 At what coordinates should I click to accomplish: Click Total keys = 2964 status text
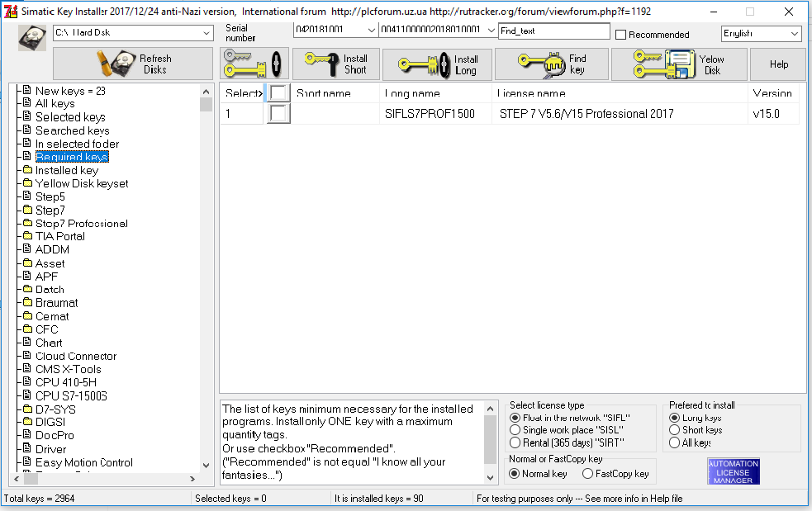coord(39,498)
